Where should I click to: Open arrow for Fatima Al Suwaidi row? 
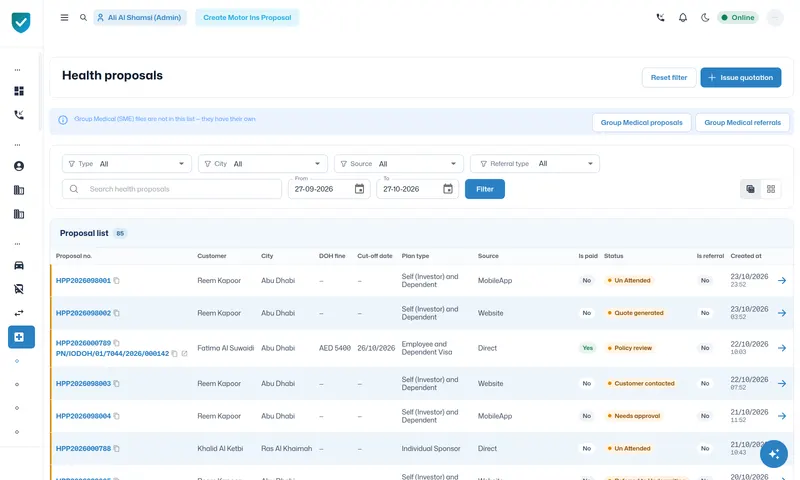click(782, 348)
